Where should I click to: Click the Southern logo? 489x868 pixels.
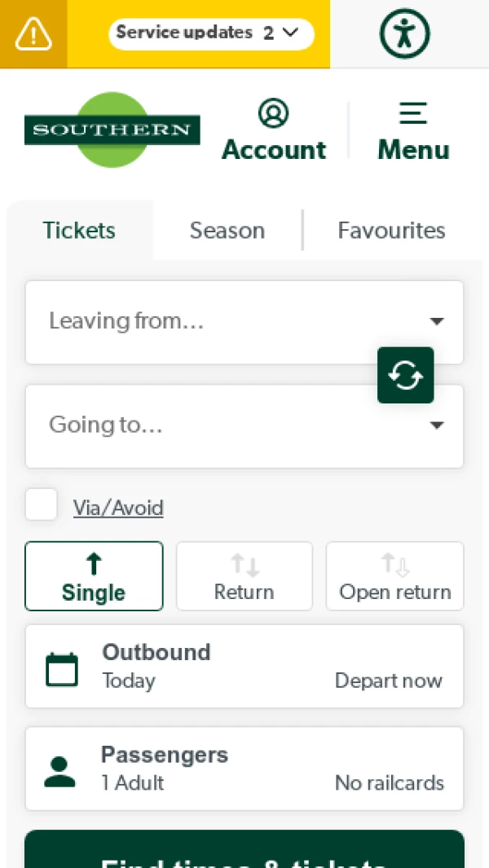[112, 129]
